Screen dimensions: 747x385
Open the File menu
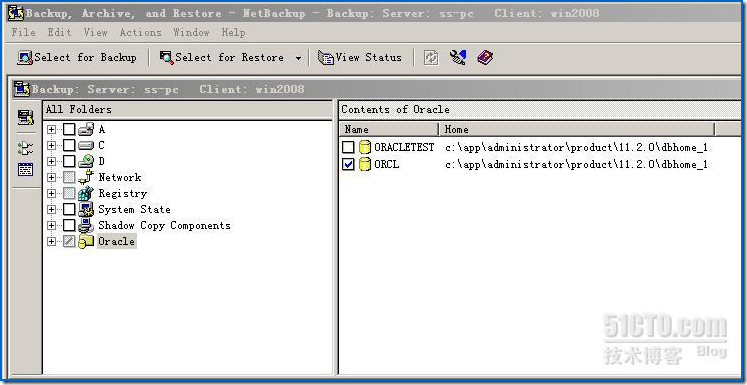coord(23,32)
